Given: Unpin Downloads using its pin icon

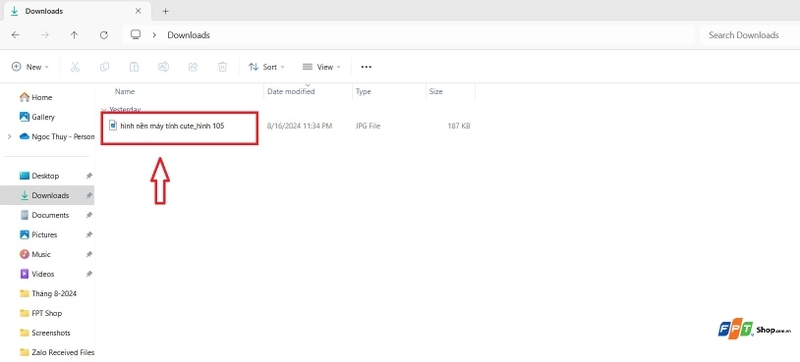Looking at the screenshot, I should 89,195.
